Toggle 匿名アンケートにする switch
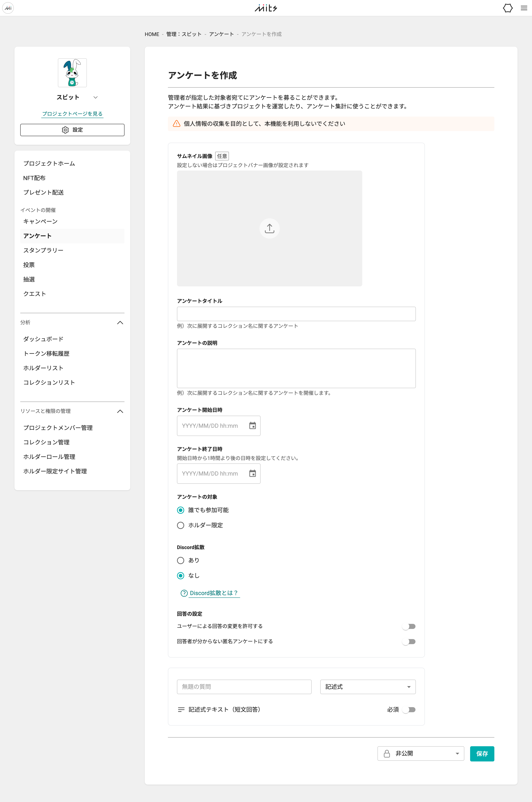The image size is (532, 802). tap(409, 641)
